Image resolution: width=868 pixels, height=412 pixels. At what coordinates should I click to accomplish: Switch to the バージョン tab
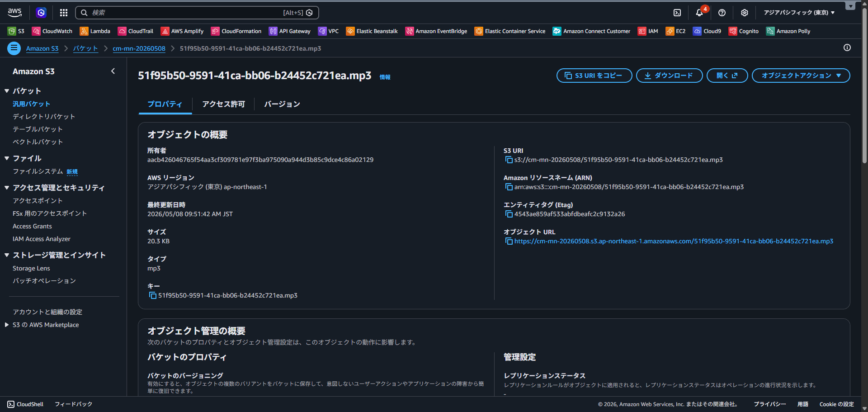(282, 104)
